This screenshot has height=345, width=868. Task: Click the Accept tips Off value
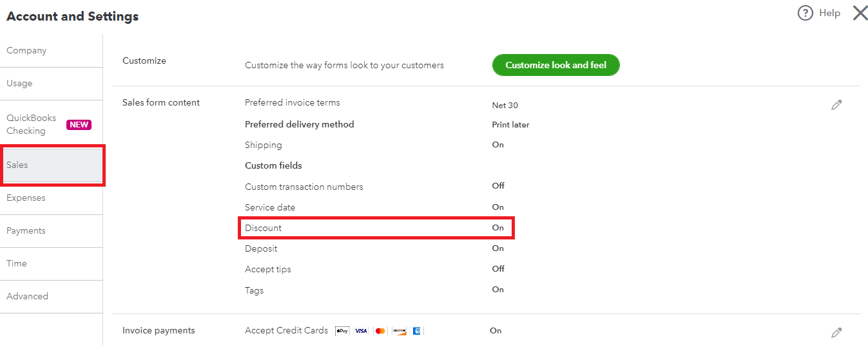[x=498, y=269]
